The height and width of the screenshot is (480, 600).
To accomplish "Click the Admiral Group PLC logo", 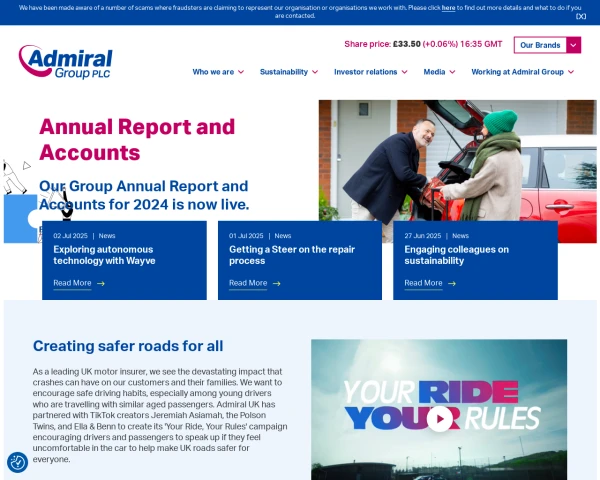I will (x=65, y=62).
